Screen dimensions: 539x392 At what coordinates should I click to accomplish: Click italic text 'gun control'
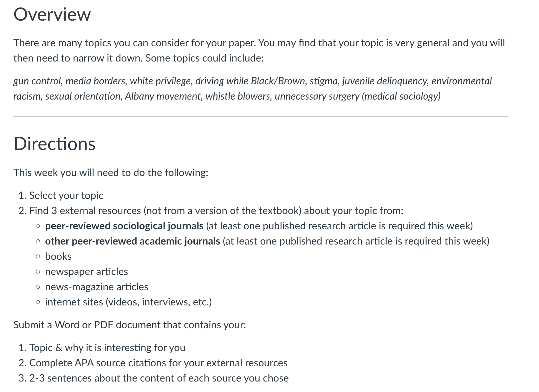pyautogui.click(x=37, y=81)
